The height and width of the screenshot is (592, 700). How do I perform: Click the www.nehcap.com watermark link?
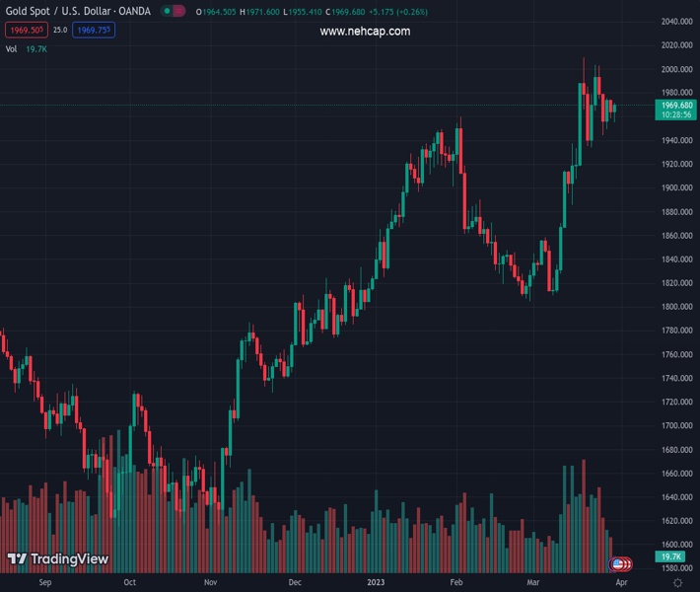pyautogui.click(x=365, y=32)
